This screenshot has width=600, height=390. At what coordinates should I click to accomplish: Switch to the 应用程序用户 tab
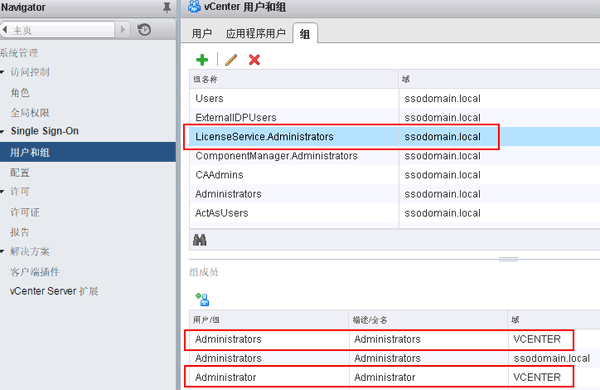pyautogui.click(x=256, y=34)
